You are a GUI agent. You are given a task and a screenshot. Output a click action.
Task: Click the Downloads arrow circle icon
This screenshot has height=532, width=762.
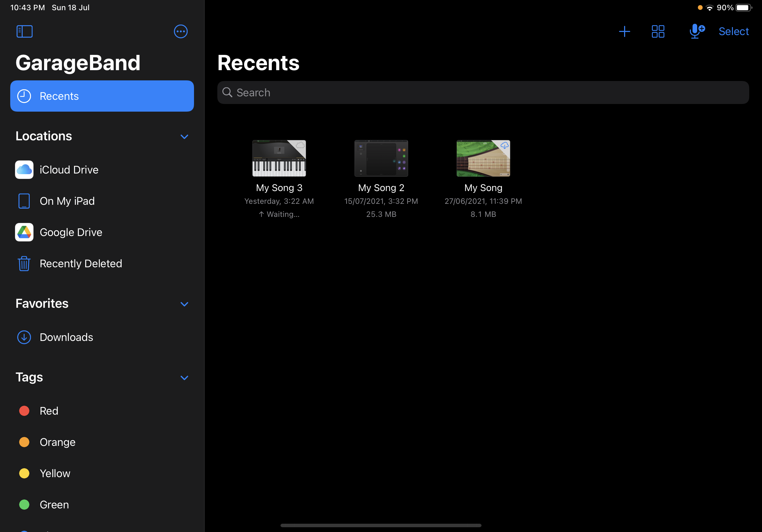coord(24,337)
